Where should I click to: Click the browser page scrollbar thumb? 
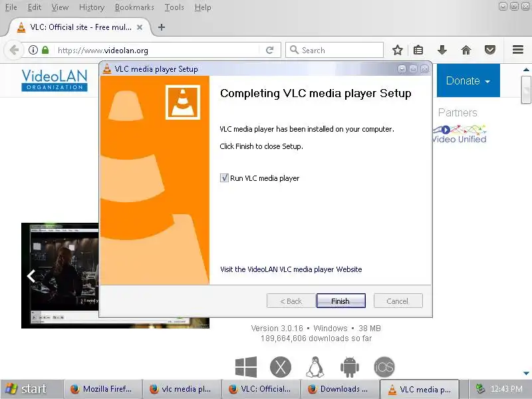526,90
